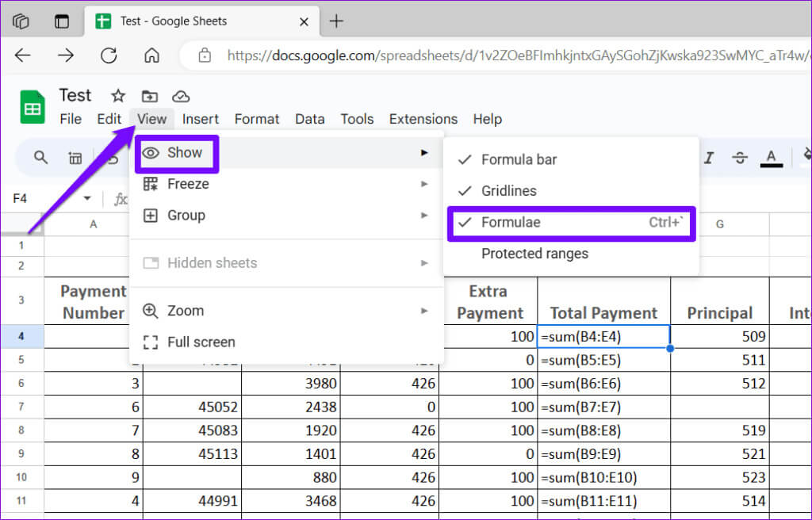Open the Data menu
812x520 pixels.
pos(309,119)
